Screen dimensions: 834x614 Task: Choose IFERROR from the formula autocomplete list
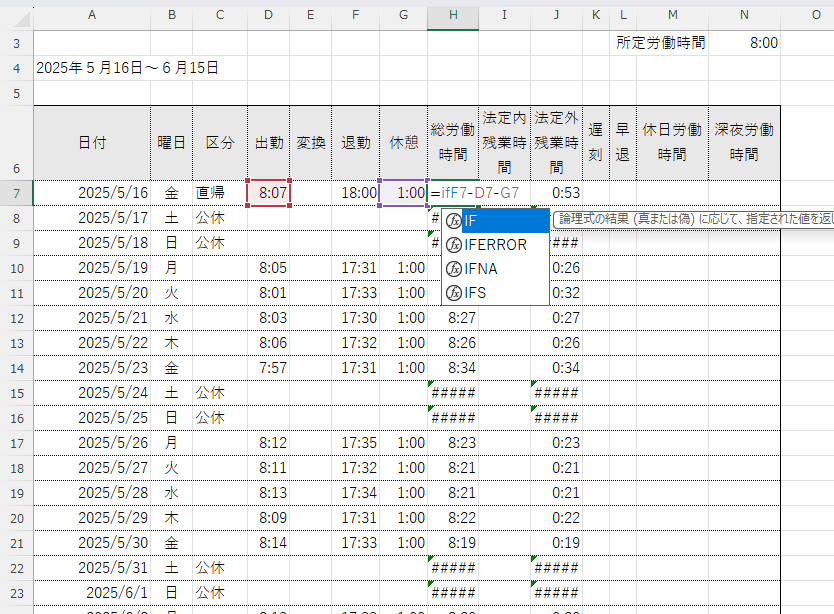coord(495,245)
